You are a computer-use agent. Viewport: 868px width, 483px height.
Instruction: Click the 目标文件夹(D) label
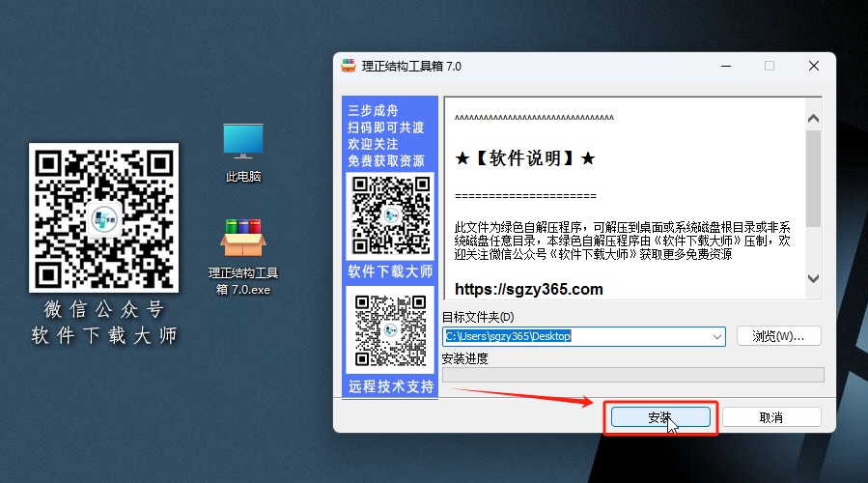[478, 317]
